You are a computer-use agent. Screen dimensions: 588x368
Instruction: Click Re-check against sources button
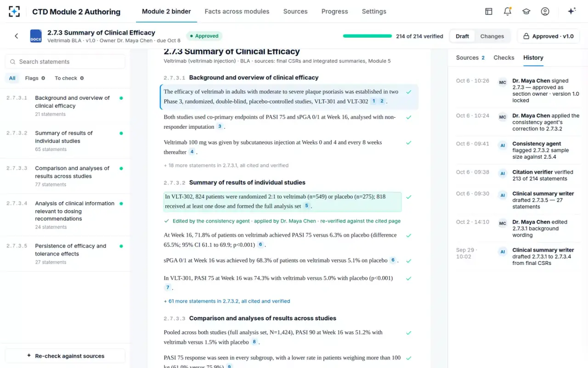65,356
